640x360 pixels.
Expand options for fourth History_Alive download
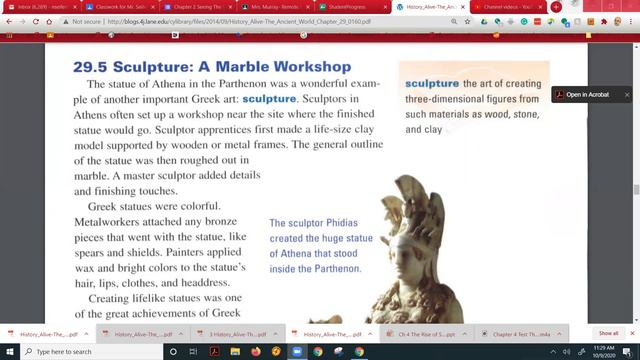point(370,334)
